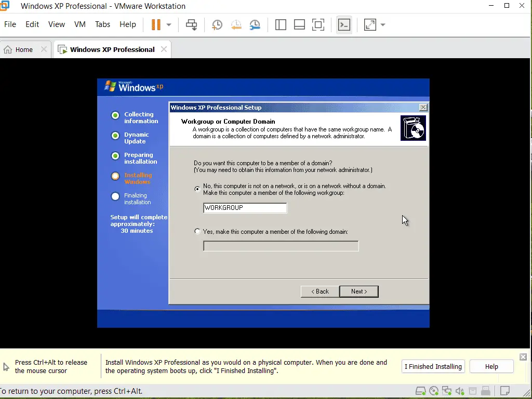Open the VM menu
Image resolution: width=532 pixels, height=399 pixels.
pyautogui.click(x=79, y=24)
